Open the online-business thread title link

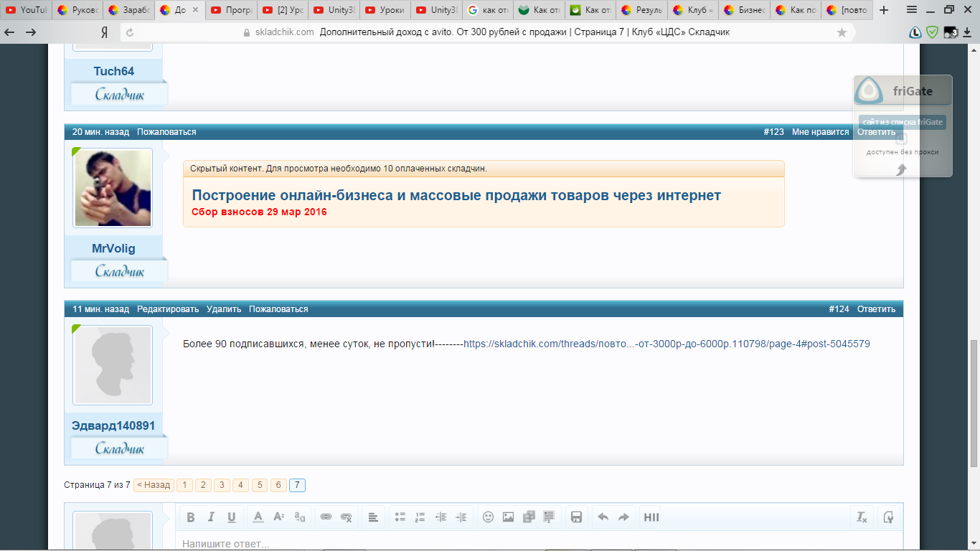coord(456,195)
